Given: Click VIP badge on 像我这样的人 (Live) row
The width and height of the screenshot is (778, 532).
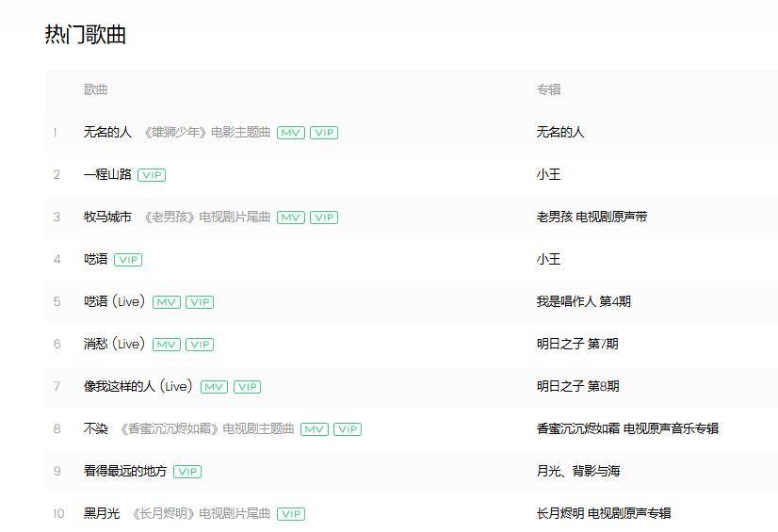Looking at the screenshot, I should 247,387.
